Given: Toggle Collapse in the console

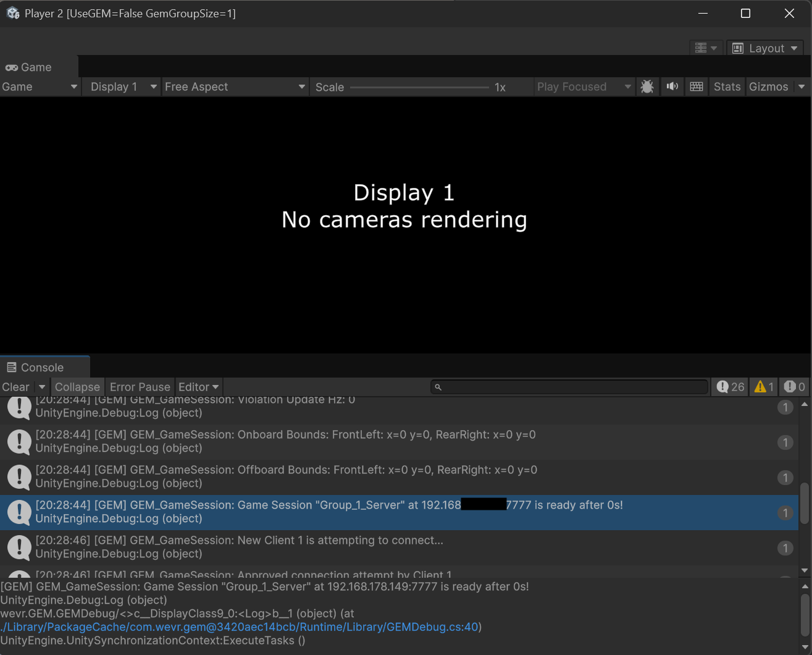Looking at the screenshot, I should pyautogui.click(x=77, y=387).
